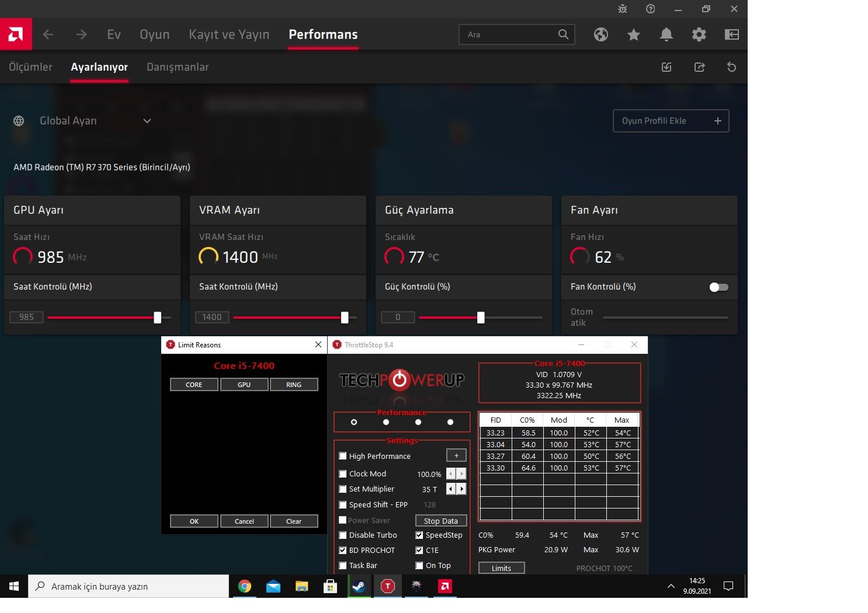
Task: Open Microsoft Store from the taskbar
Action: (x=331, y=586)
